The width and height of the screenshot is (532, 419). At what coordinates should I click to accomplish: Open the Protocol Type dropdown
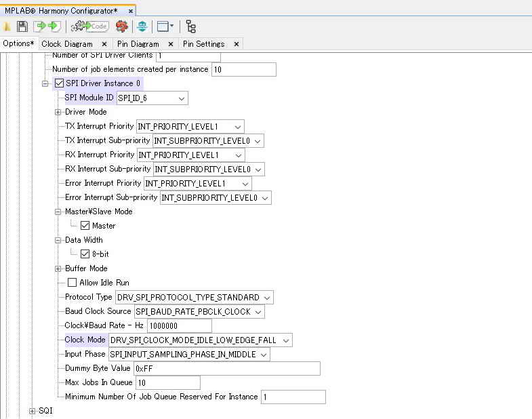(194, 298)
